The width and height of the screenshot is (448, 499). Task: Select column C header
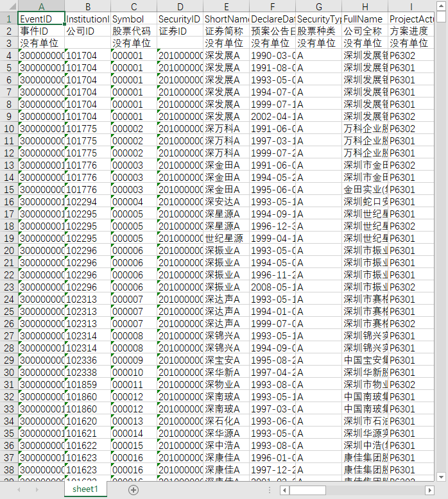(134, 6)
